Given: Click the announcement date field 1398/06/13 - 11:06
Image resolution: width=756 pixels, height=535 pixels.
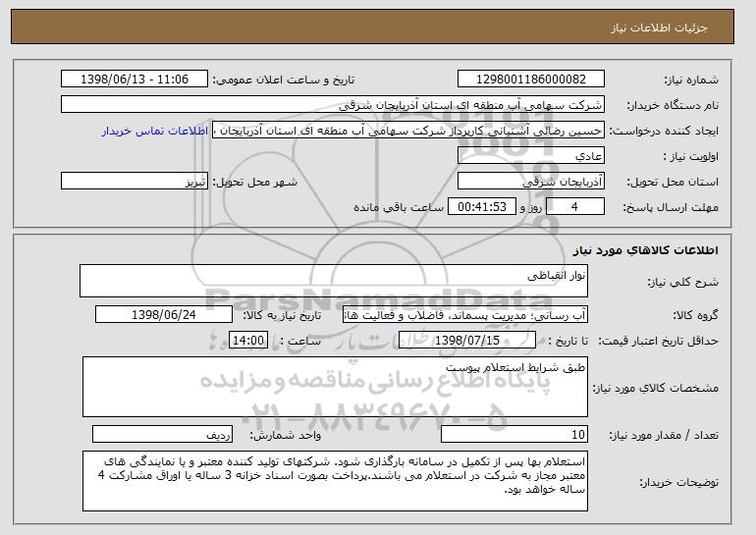Looking at the screenshot, I should click(x=135, y=80).
